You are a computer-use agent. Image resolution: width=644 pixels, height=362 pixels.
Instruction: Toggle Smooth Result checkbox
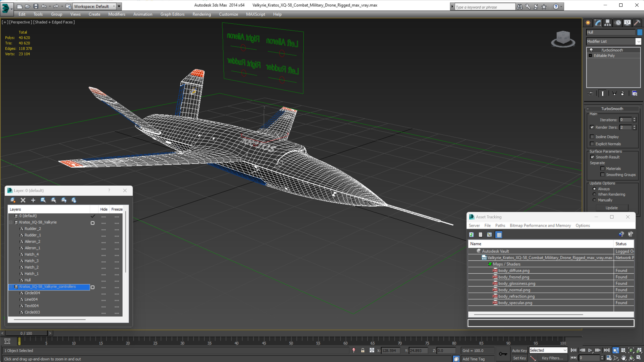(x=592, y=157)
